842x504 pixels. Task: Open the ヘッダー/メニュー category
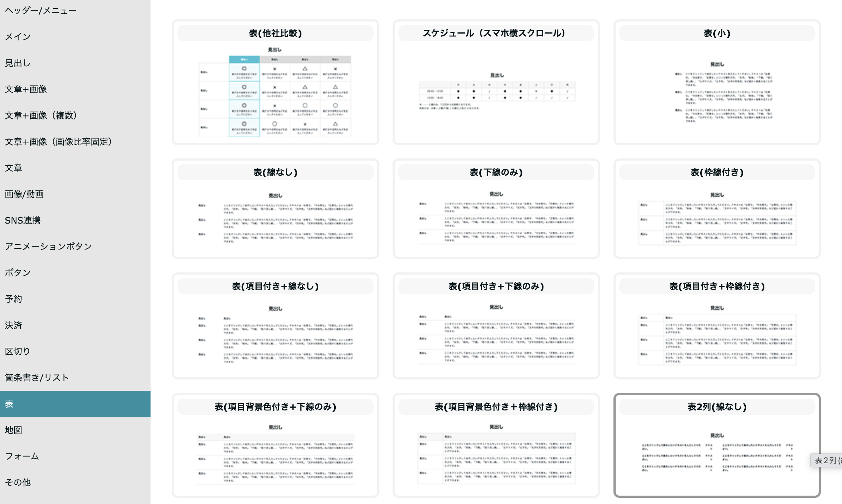41,11
